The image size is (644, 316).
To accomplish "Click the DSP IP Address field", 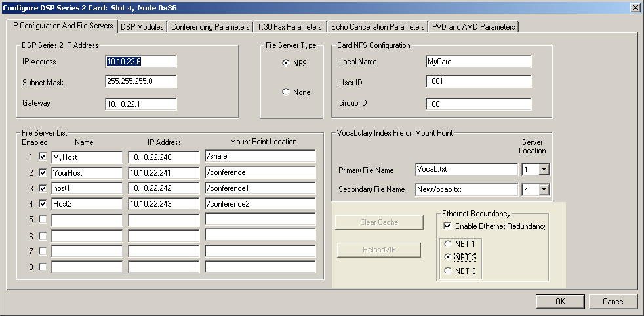I will click(x=140, y=62).
